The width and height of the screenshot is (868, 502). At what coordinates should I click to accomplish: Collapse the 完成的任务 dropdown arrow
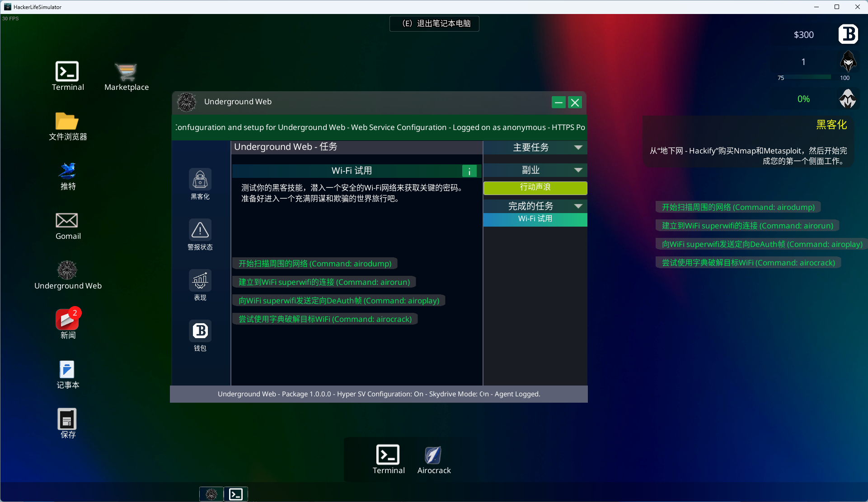click(x=578, y=206)
